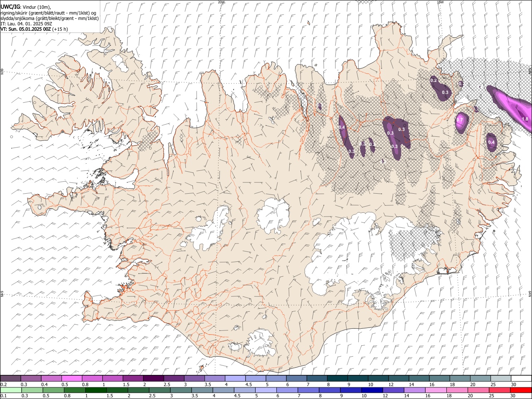Image resolution: width=532 pixels, height=399 pixels.
Task: Click the 15W longitude label
Action: (x=440, y=2)
